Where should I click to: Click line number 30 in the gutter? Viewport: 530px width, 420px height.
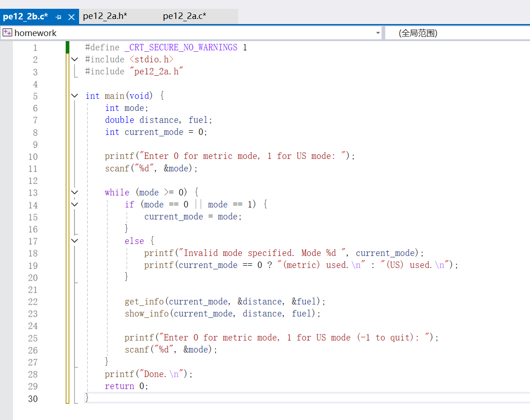33,399
